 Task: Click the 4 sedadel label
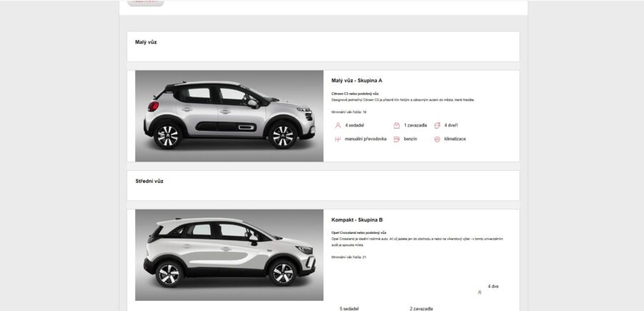click(354, 126)
